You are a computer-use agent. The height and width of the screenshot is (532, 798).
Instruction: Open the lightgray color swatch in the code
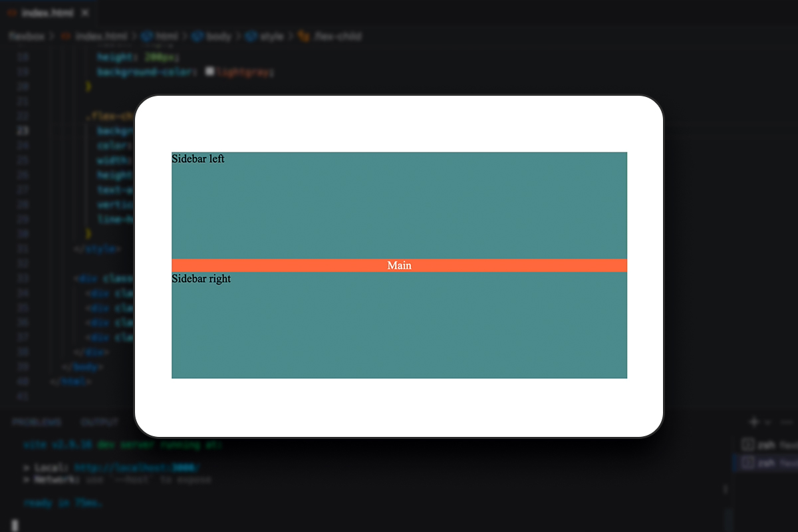point(210,72)
